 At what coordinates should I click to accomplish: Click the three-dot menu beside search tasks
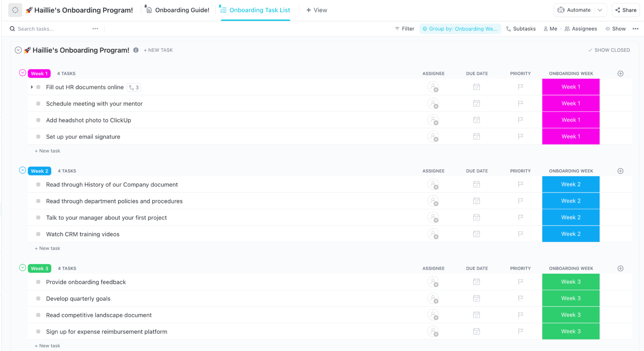tap(95, 29)
